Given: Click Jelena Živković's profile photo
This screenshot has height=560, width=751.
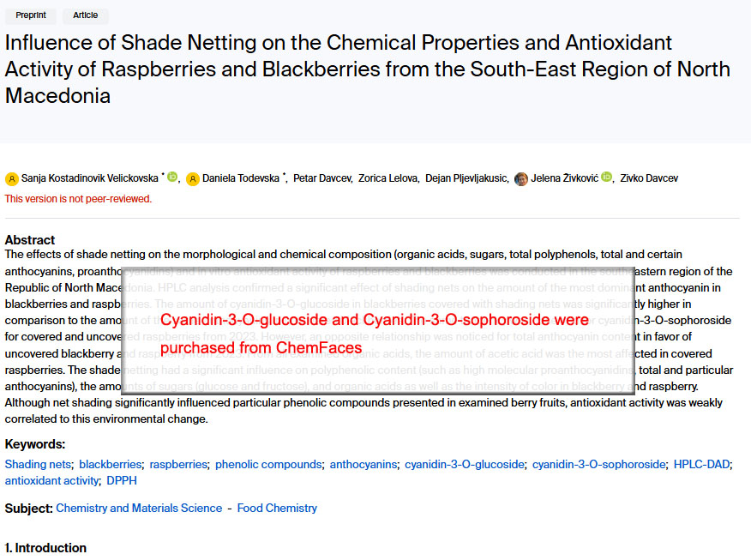Looking at the screenshot, I should (521, 178).
